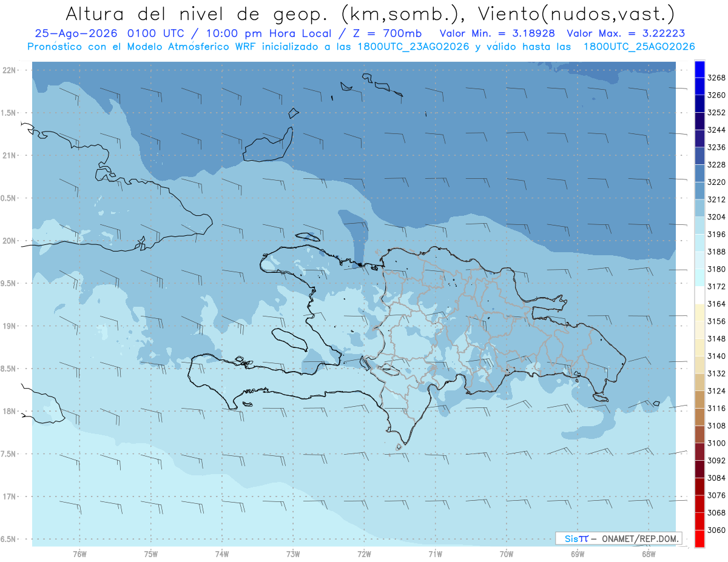728x562 pixels.
Task: Click the 3092 colorbar label
Action: [716, 461]
